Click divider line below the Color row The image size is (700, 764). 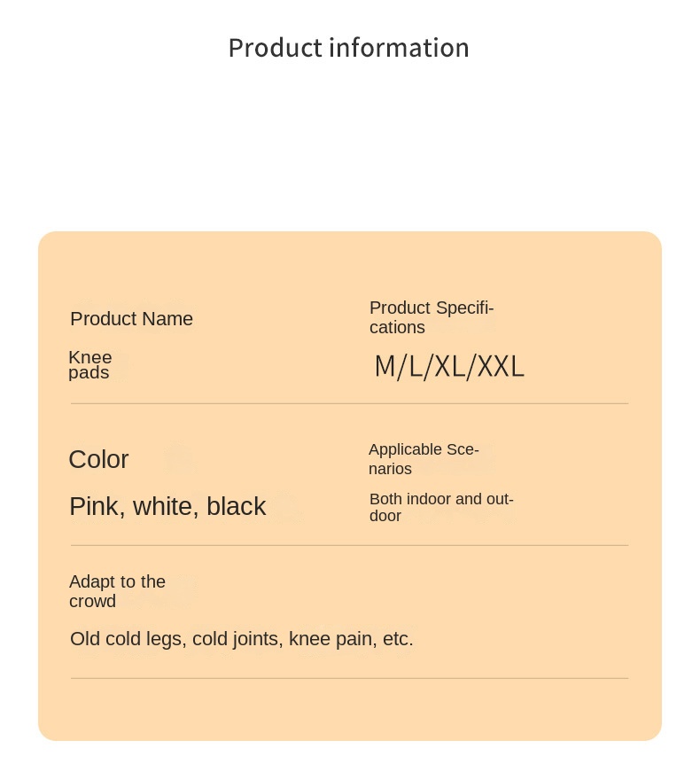click(x=349, y=545)
